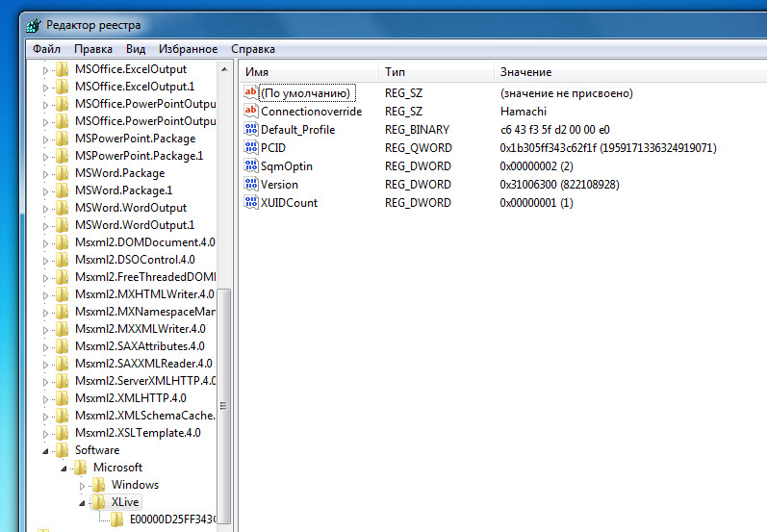The width and height of the screenshot is (767, 532).
Task: Click the Msxml2.SAXAttributes.4.0 folder icon
Action: [x=63, y=346]
